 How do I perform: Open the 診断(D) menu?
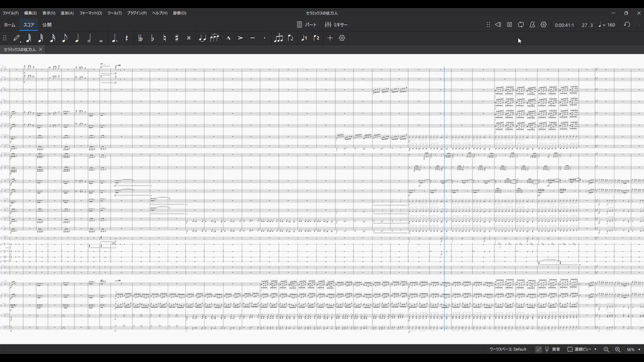pyautogui.click(x=180, y=13)
